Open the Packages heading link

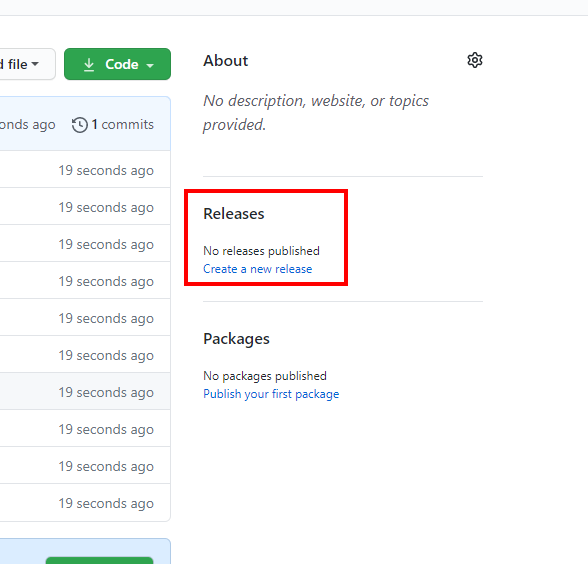point(236,339)
